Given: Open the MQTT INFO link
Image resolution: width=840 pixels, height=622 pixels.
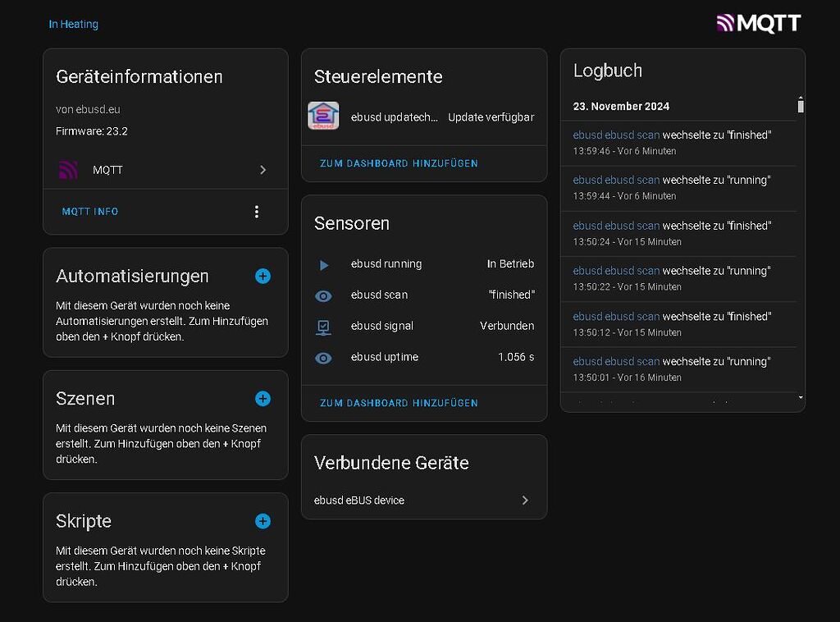Looking at the screenshot, I should point(89,211).
